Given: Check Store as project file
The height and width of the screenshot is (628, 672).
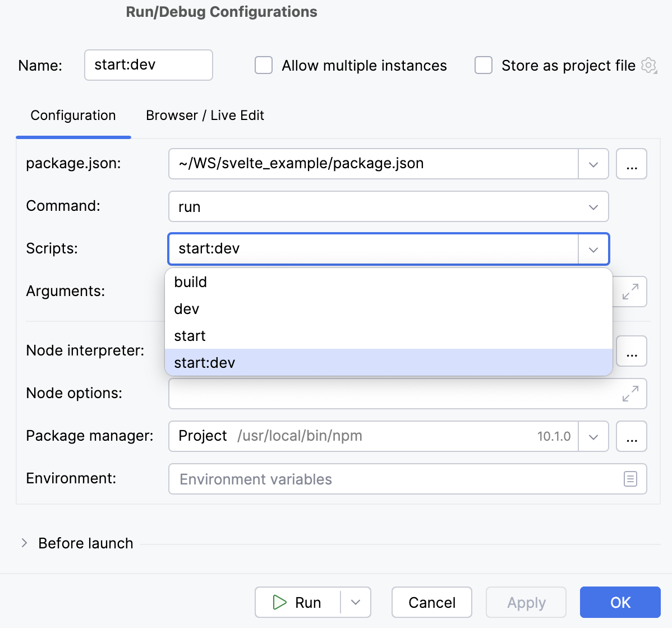Looking at the screenshot, I should coord(483,65).
